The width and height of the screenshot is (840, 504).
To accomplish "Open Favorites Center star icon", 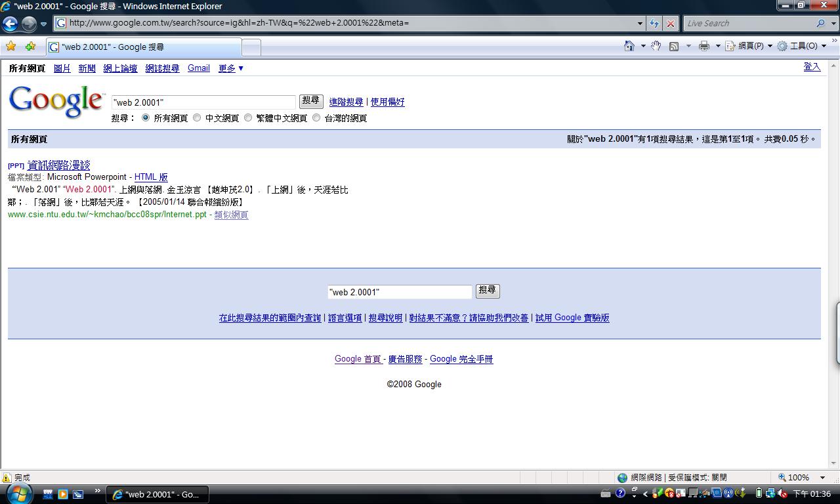I will [x=10, y=47].
